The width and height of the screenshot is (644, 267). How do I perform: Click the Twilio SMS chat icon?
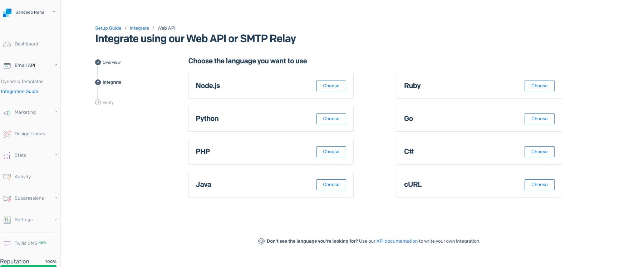pos(7,243)
